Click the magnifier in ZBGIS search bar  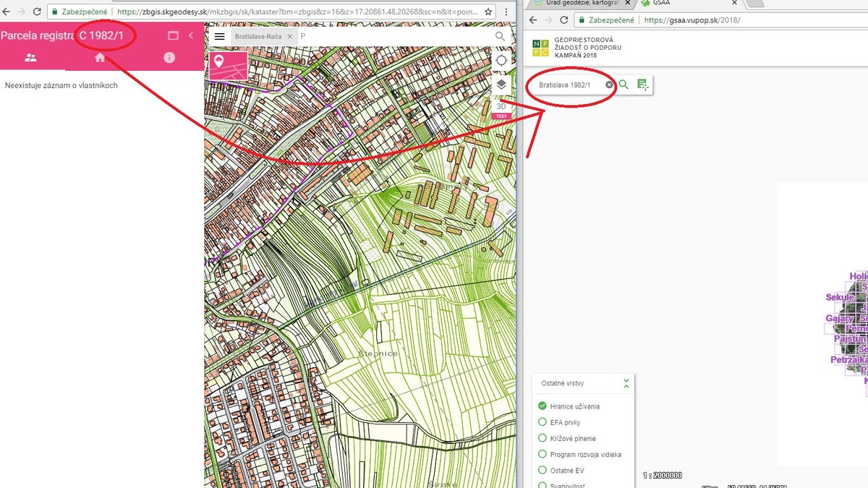[x=500, y=36]
